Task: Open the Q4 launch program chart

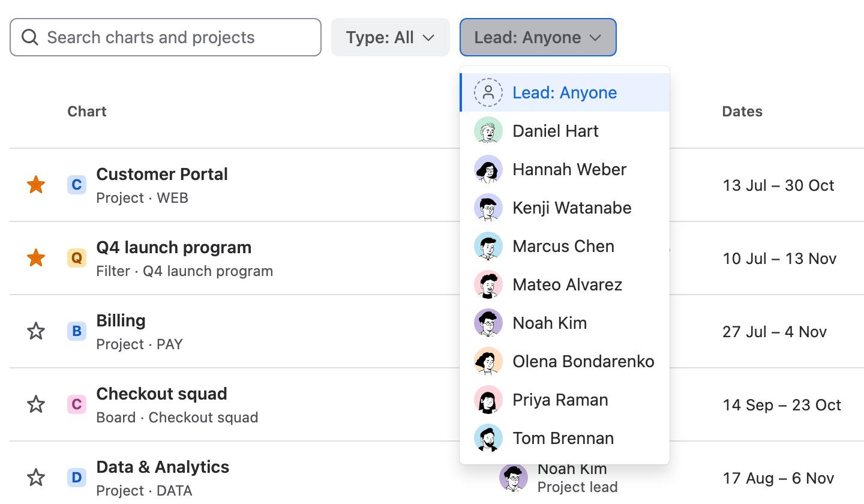Action: click(174, 247)
